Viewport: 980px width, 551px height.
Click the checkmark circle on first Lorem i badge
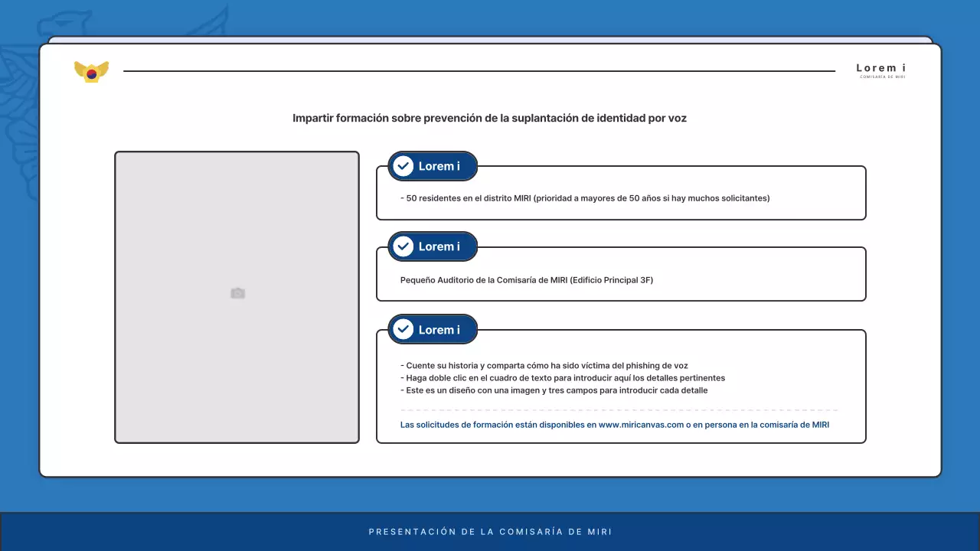(x=403, y=166)
